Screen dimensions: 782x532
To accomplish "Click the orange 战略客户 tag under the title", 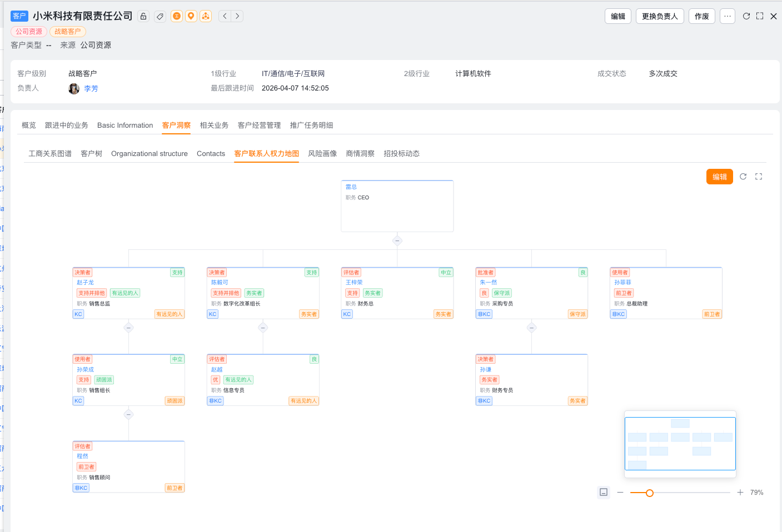I will (x=68, y=32).
